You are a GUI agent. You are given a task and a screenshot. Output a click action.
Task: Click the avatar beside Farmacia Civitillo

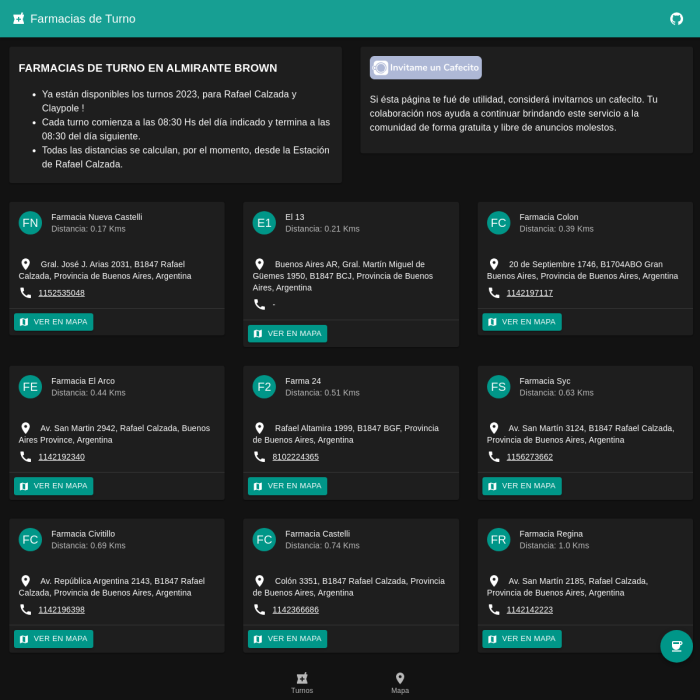pos(30,539)
